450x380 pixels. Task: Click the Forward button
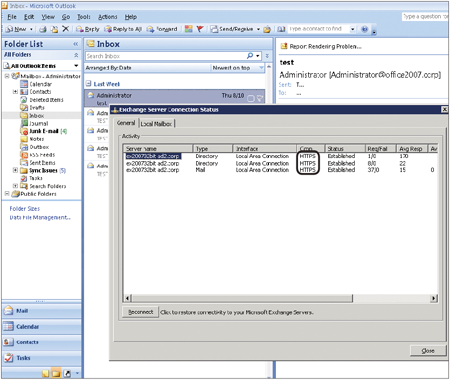[x=162, y=29]
